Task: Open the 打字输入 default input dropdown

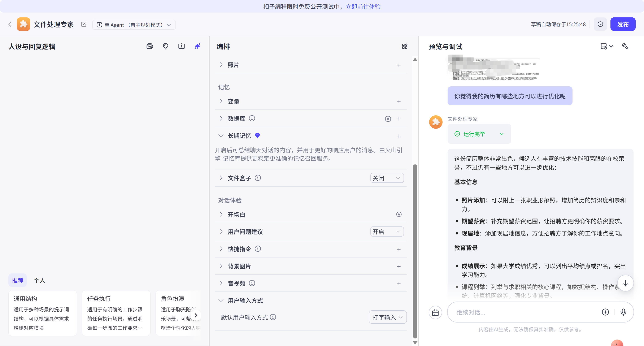Action: click(387, 317)
